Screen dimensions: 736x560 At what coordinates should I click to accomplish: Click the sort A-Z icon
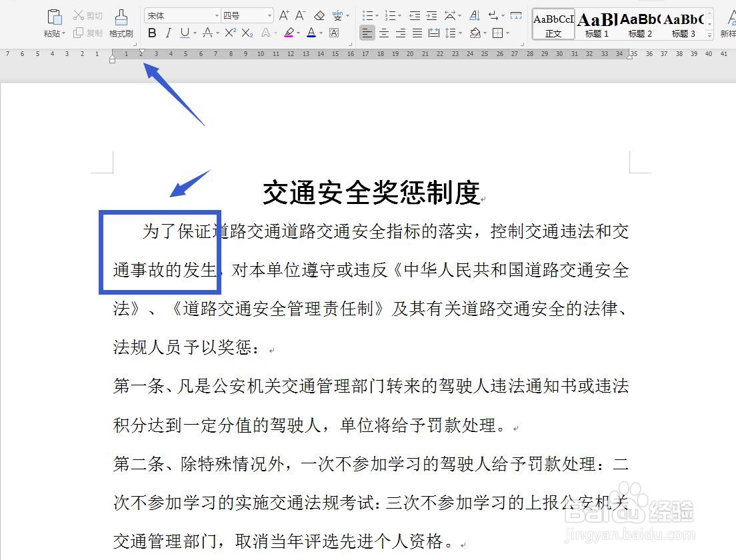pos(475,16)
